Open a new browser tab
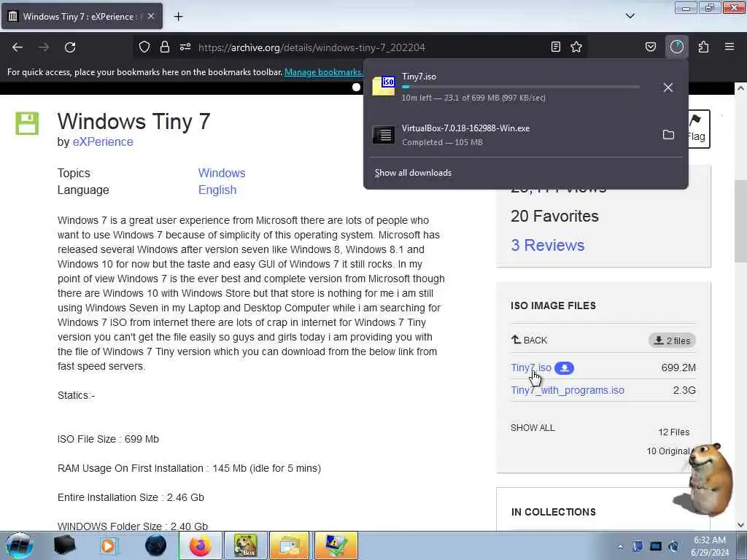747x560 pixels. click(x=178, y=17)
